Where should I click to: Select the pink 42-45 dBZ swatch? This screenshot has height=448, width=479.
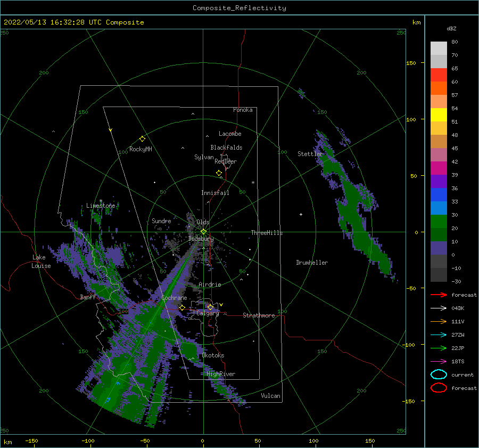(439, 154)
